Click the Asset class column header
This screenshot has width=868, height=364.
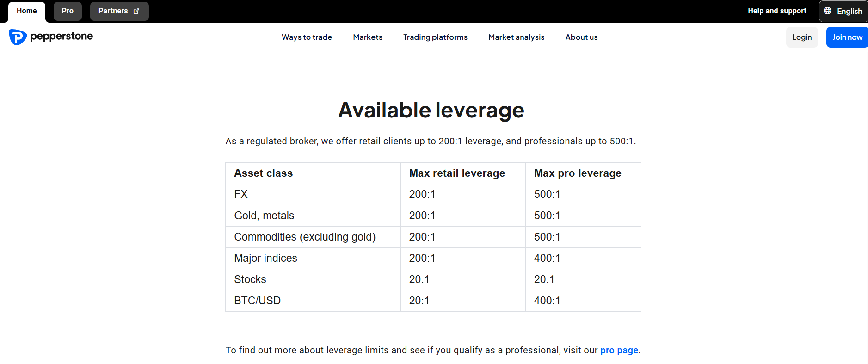[x=264, y=173]
